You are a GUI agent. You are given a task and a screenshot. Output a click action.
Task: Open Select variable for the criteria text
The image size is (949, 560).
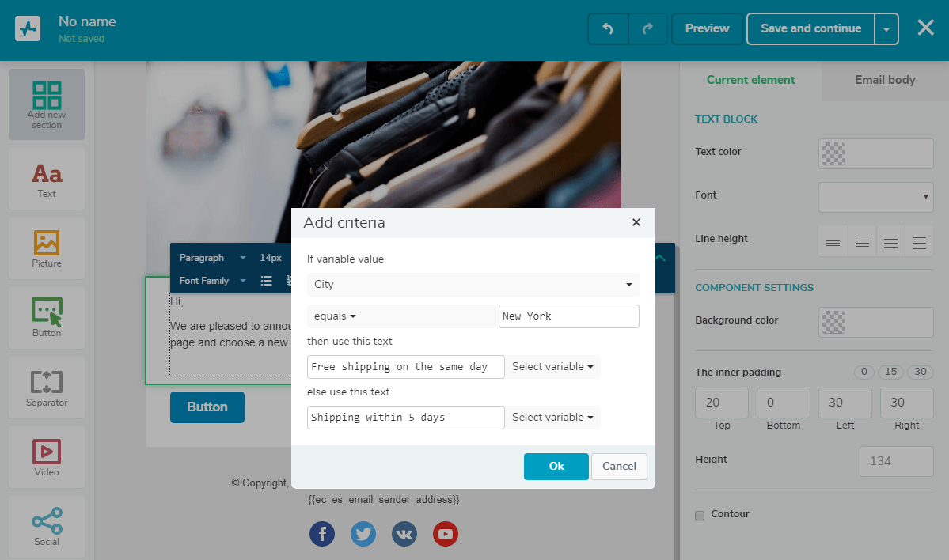pyautogui.click(x=553, y=366)
